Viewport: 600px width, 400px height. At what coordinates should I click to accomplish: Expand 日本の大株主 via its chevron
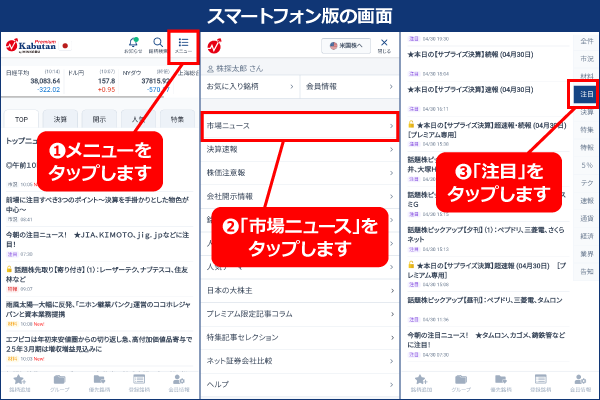coord(391,291)
